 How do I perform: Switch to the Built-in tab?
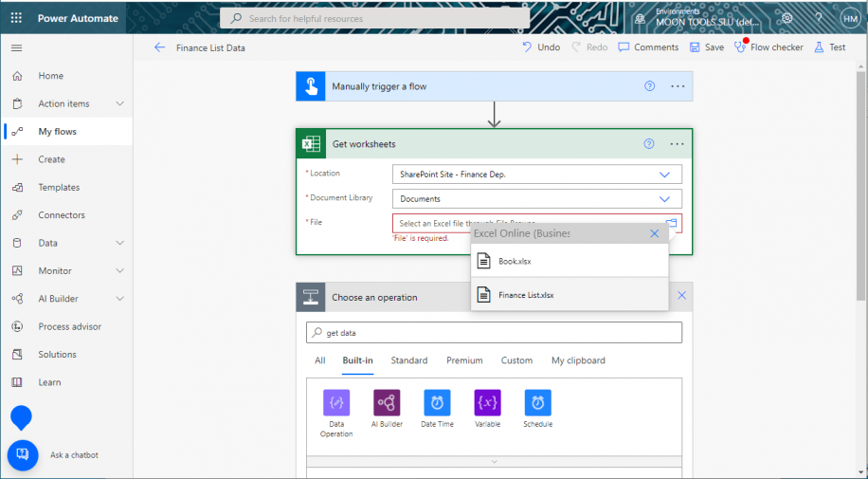tap(357, 360)
